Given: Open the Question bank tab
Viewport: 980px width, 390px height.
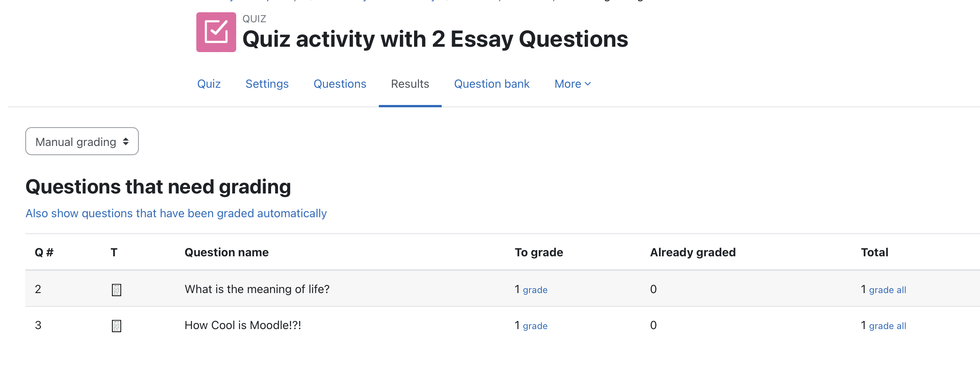Looking at the screenshot, I should (x=492, y=84).
